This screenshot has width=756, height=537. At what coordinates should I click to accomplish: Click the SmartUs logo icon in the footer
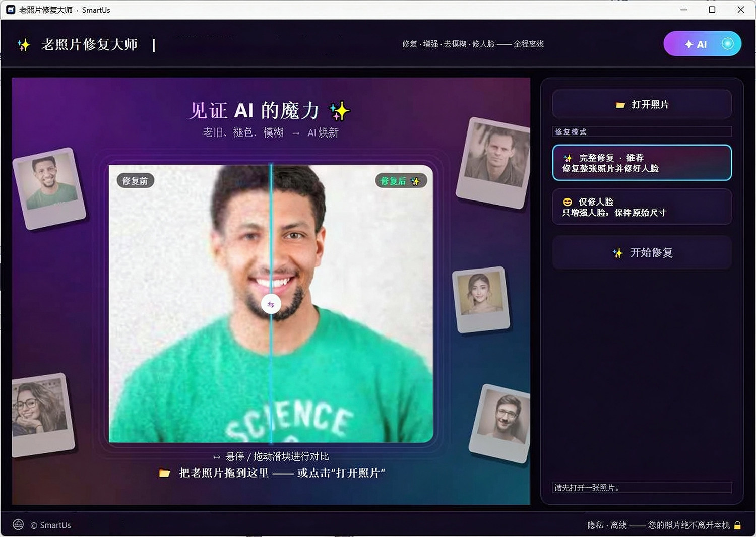tap(18, 525)
